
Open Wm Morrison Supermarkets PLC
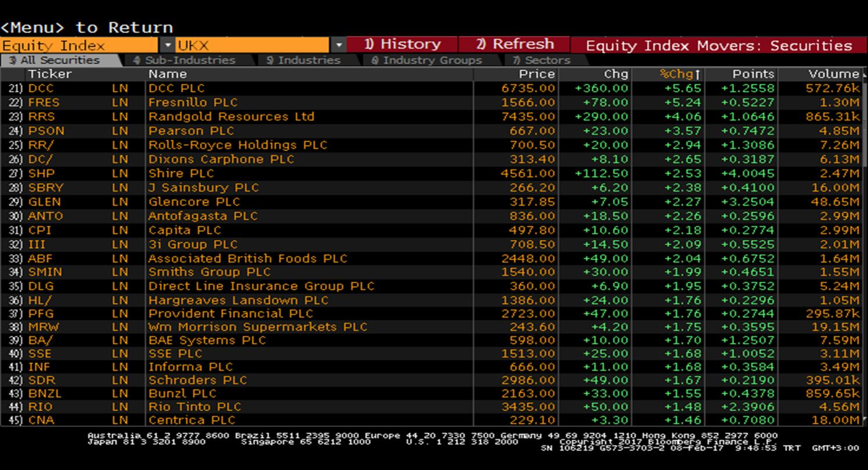click(258, 327)
